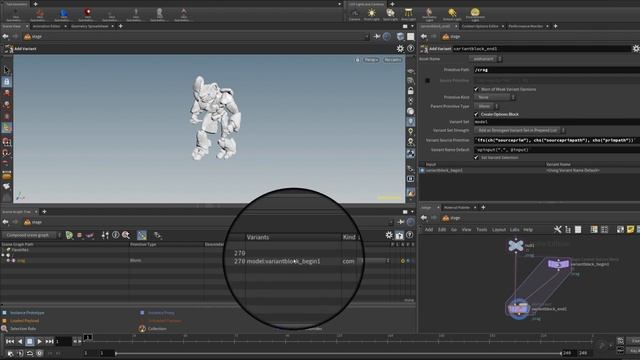The height and width of the screenshot is (360, 640).
Task: Toggle Warn of Weak Variant Opinions checkbox
Action: point(476,89)
